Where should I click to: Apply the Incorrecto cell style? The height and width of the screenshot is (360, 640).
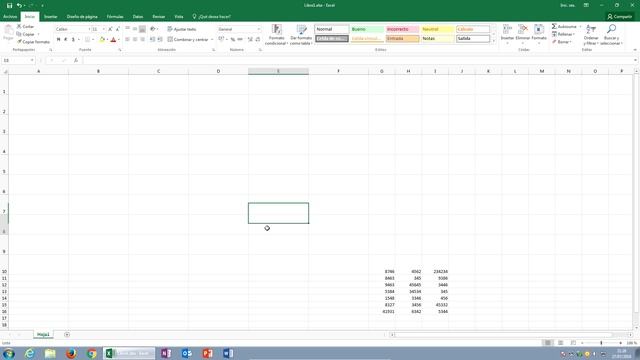click(402, 29)
